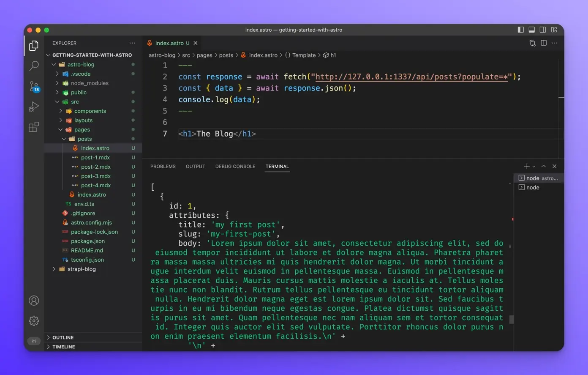Open env.d.ts file
Image resolution: width=588 pixels, height=375 pixels.
point(84,204)
